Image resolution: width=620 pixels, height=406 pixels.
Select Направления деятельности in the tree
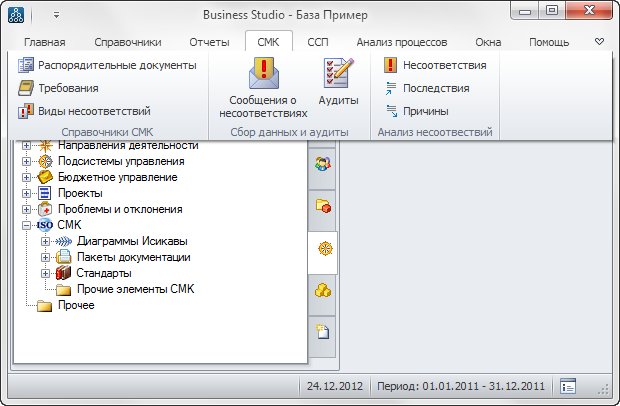[x=128, y=145]
